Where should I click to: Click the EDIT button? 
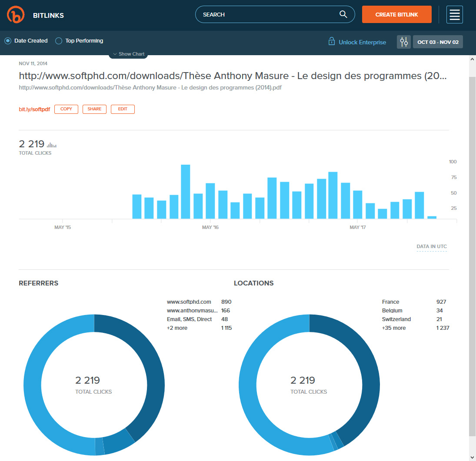tap(123, 109)
